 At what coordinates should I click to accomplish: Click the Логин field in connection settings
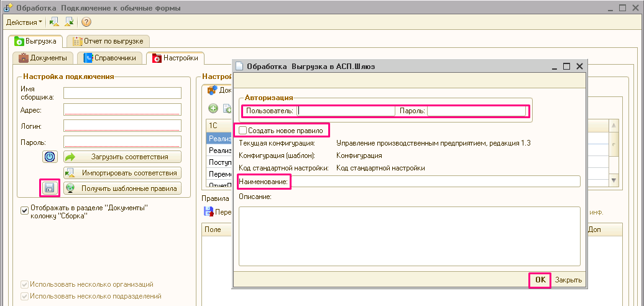[122, 125]
